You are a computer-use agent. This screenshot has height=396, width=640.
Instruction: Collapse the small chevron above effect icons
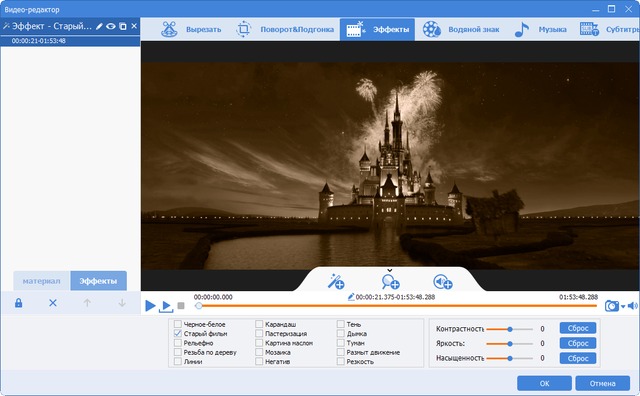389,270
